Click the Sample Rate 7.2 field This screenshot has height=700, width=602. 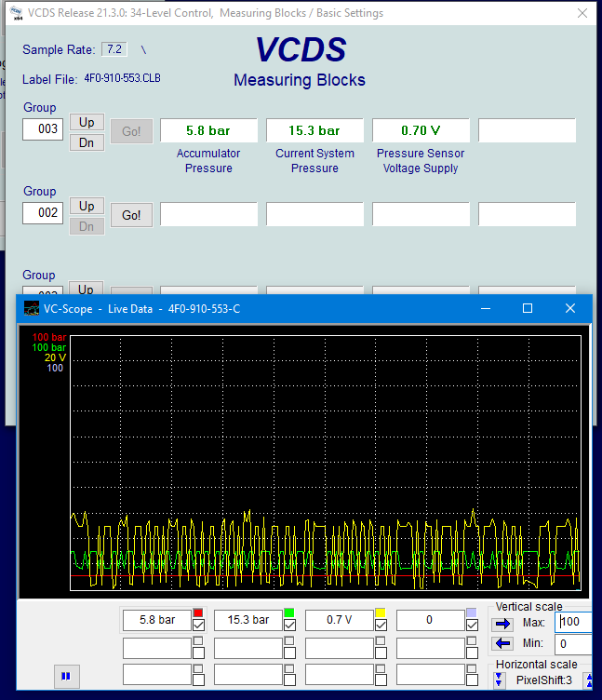click(x=114, y=49)
